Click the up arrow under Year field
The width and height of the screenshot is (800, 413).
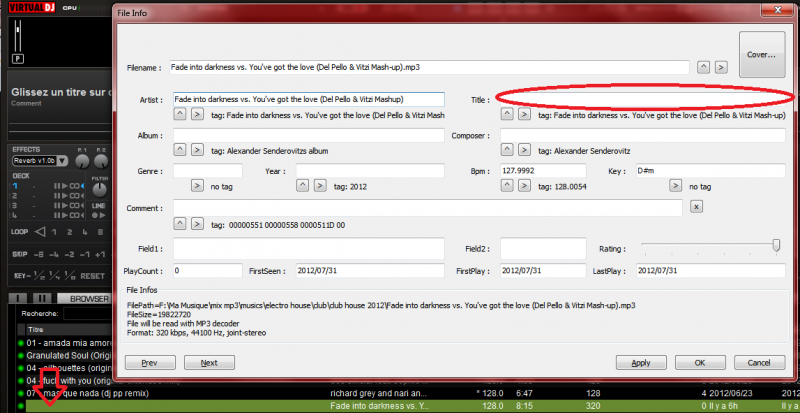pyautogui.click(x=303, y=186)
